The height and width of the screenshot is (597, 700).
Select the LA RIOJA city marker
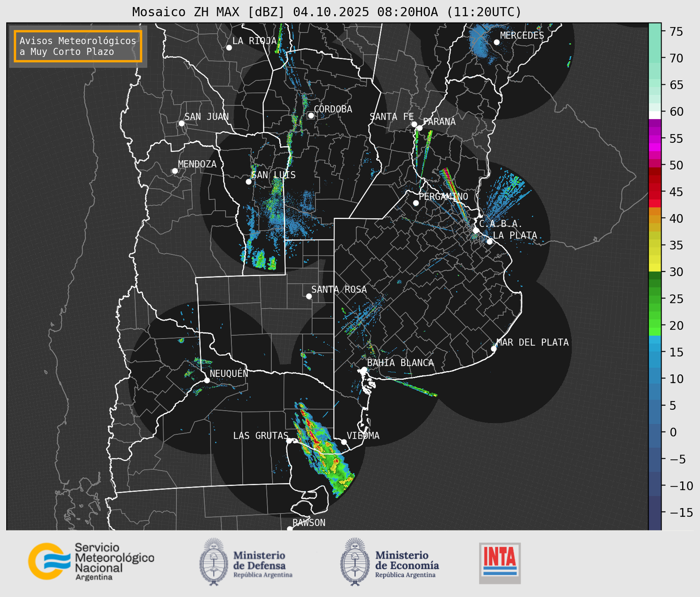point(229,48)
